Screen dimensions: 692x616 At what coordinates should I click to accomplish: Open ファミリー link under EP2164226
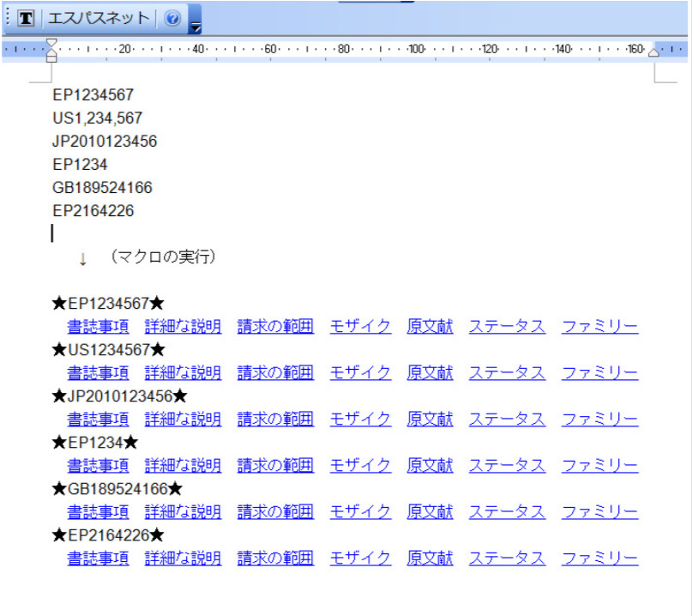[599, 558]
